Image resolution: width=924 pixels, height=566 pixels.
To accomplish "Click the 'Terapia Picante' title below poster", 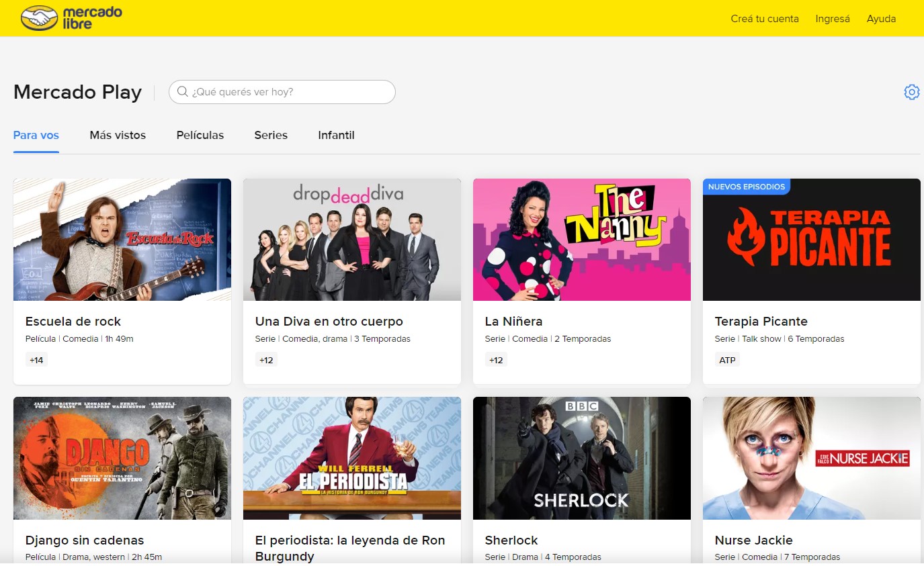I will [x=761, y=322].
